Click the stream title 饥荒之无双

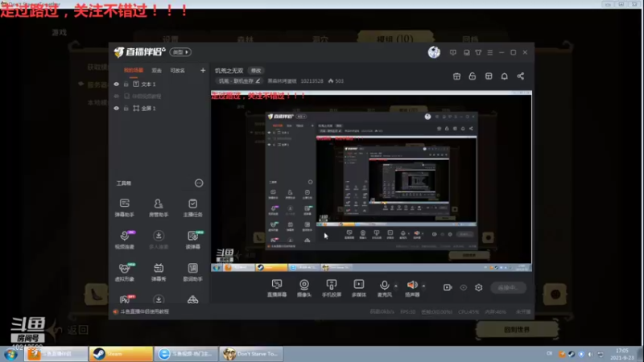[x=229, y=71]
